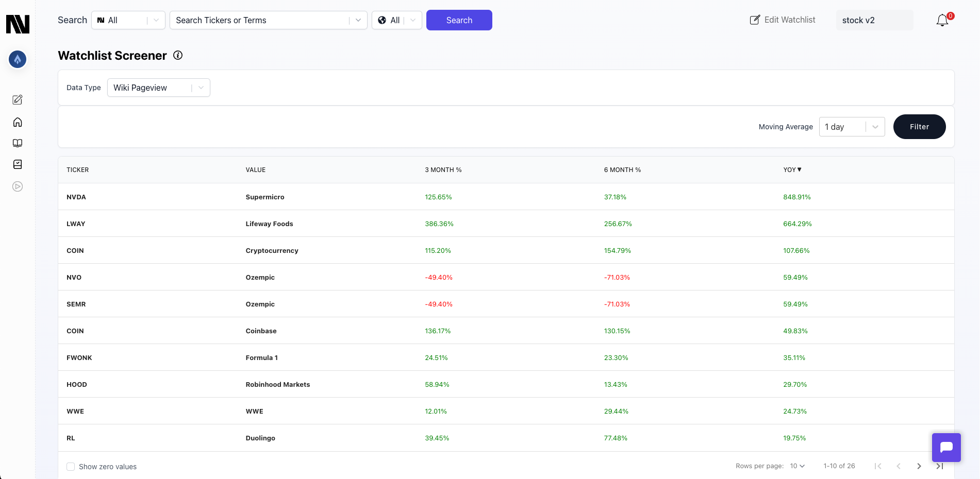The width and height of the screenshot is (980, 479).
Task: Sort by the TICKER column header
Action: point(78,170)
